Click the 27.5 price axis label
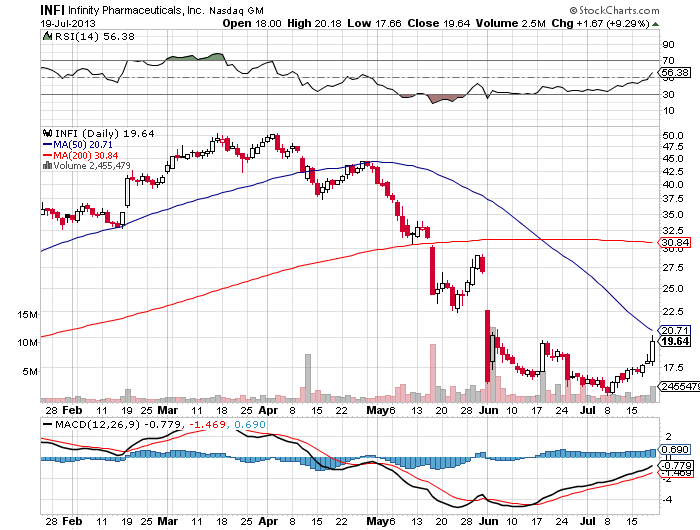Image resolution: width=700 pixels, height=530 pixels. pyautogui.click(x=673, y=267)
